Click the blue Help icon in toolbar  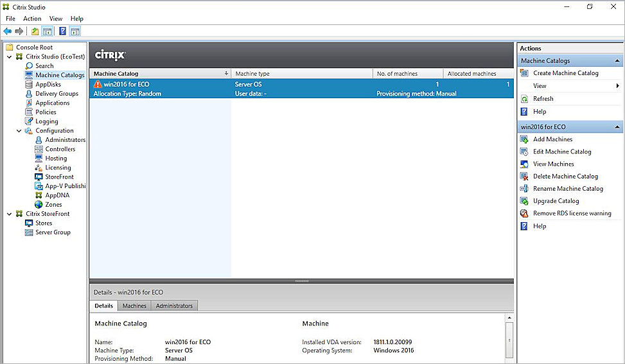(x=62, y=31)
